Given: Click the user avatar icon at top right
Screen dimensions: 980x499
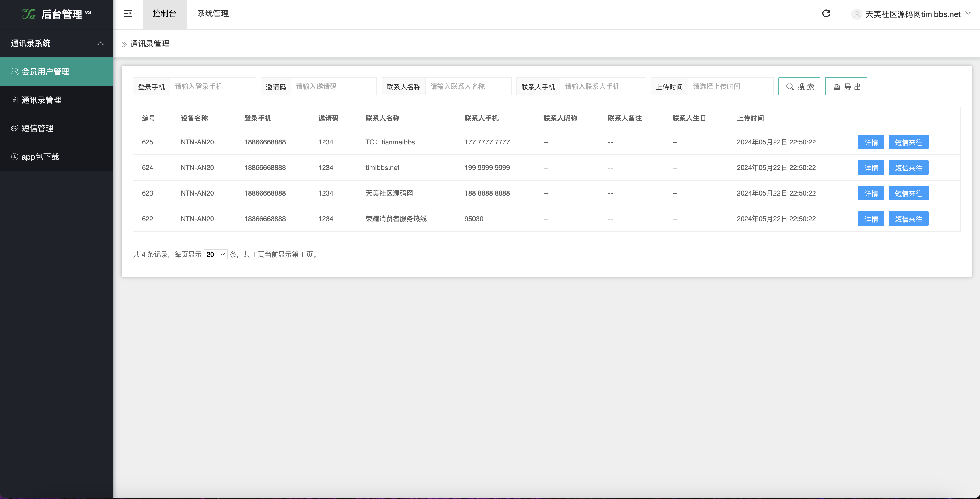Looking at the screenshot, I should (x=857, y=14).
